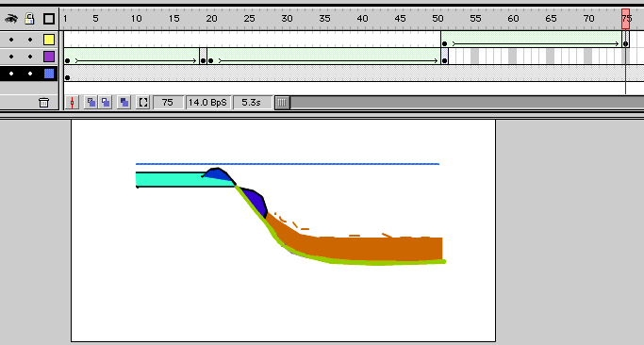This screenshot has width=644, height=345.
Task: Click the blue layer outline color swatch
Action: (49, 74)
